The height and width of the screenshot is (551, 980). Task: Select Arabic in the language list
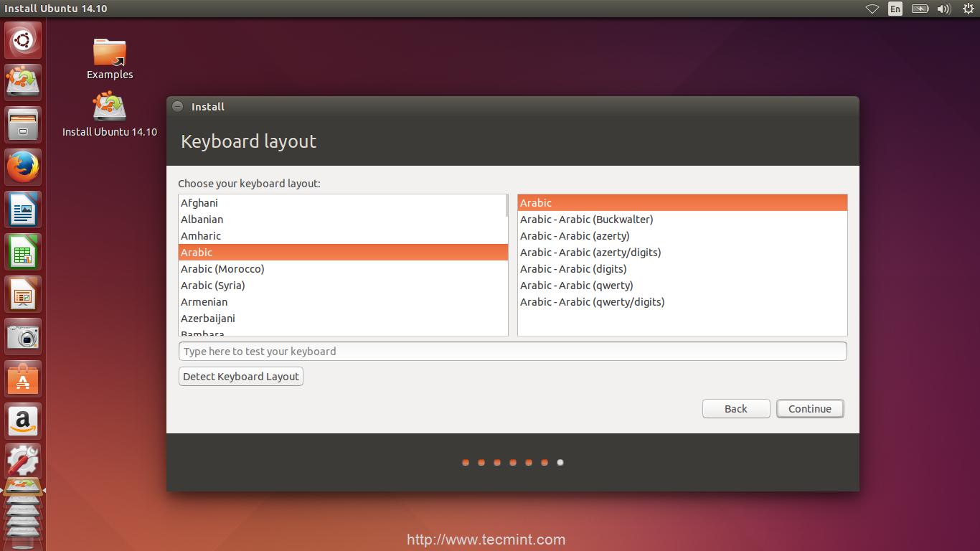[343, 253]
